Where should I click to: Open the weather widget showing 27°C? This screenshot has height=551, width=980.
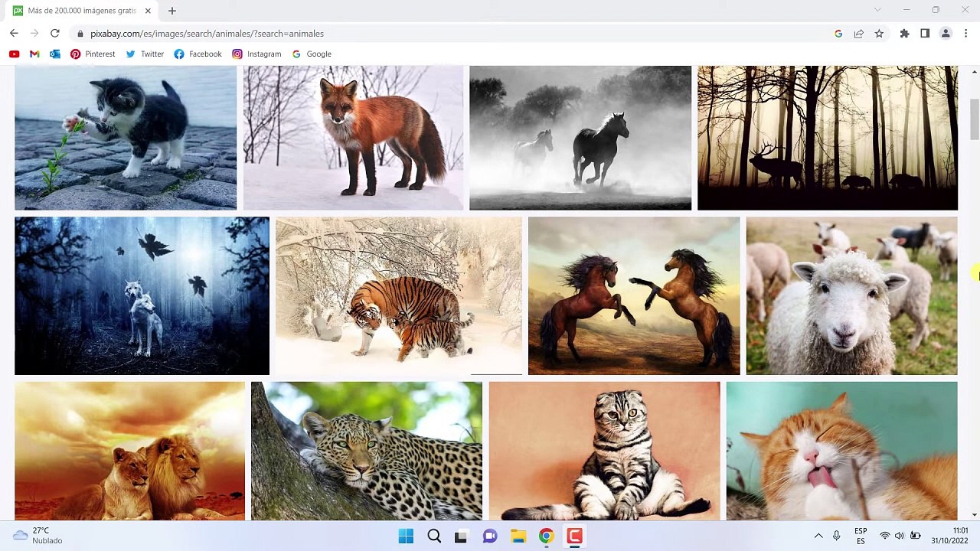coord(38,536)
